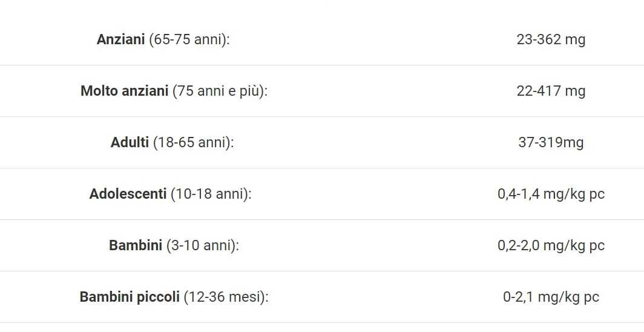Viewport: 644px width, 332px height.
Task: Click the '(12-36 mesi)' age range
Action: tap(226, 297)
